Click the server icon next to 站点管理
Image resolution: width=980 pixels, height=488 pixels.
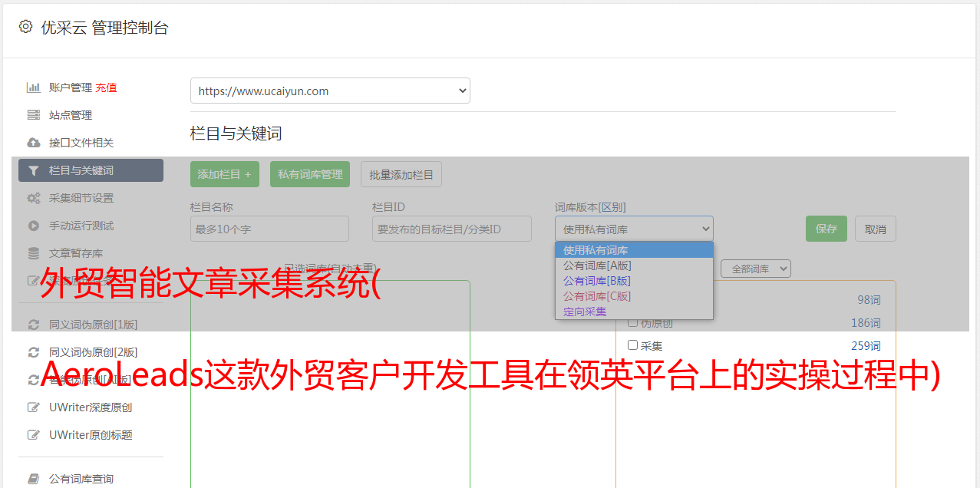[x=33, y=115]
